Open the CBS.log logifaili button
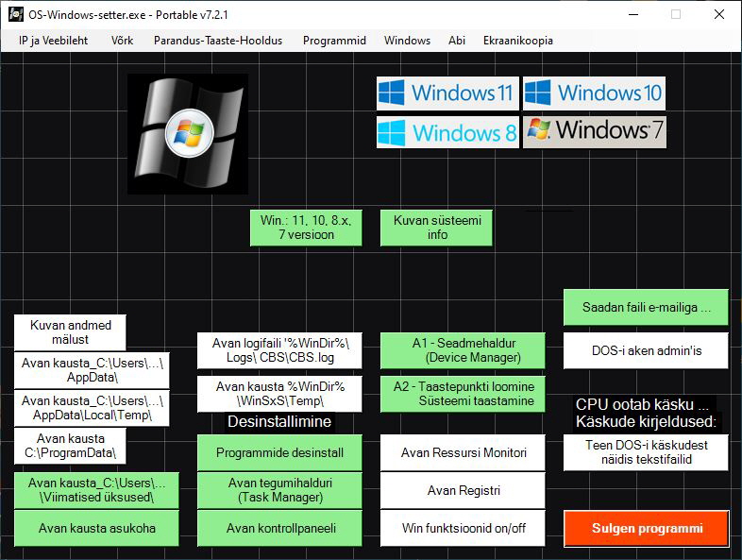The image size is (742, 560). point(279,350)
